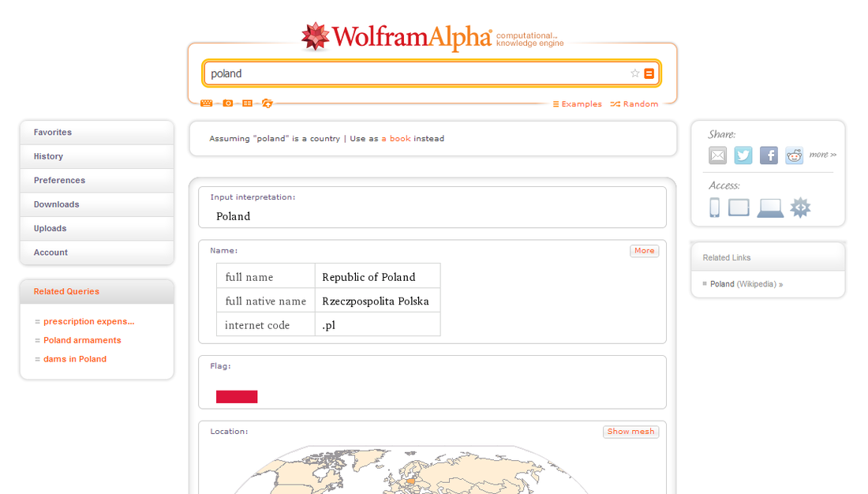Toggle Show mesh on location map
The image size is (868, 494).
pyautogui.click(x=630, y=432)
